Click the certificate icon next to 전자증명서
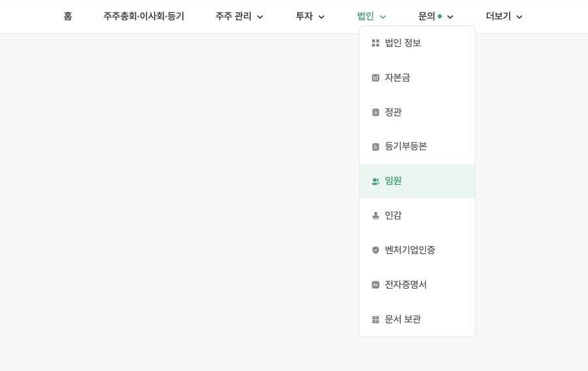The width and height of the screenshot is (588, 371). 376,285
